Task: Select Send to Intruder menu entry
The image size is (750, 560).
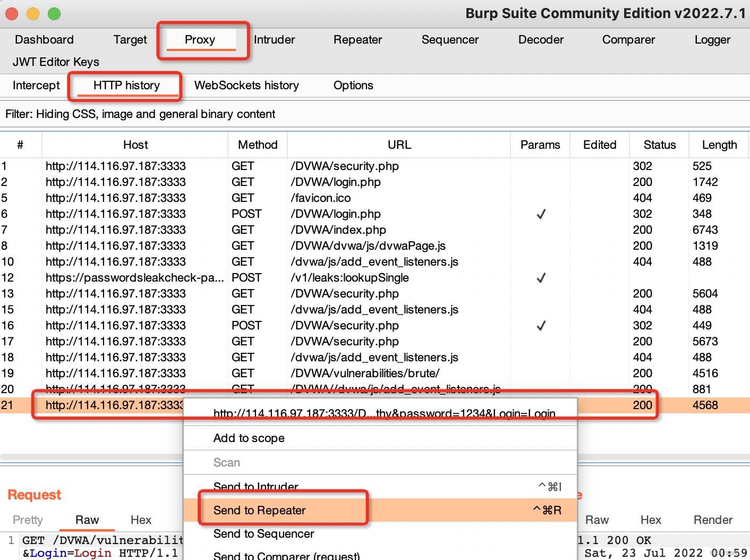Action: tap(380, 487)
